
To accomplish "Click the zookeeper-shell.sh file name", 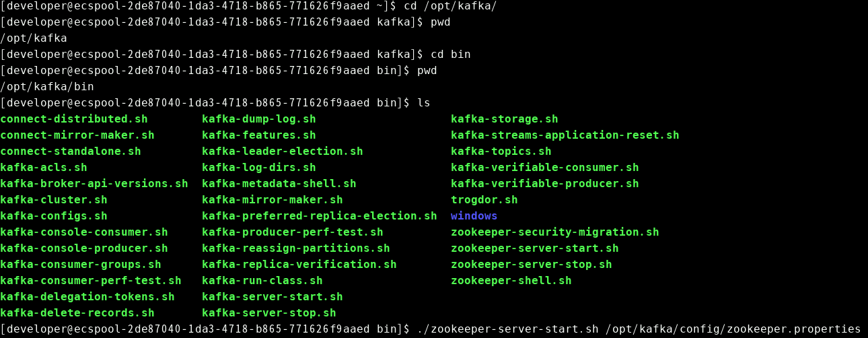I will pyautogui.click(x=511, y=281).
